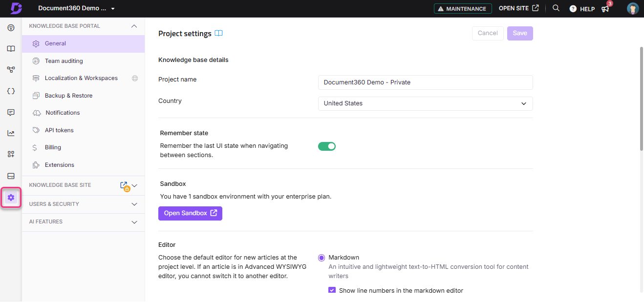
Task: Click the question mark Help icon
Action: [x=573, y=9]
